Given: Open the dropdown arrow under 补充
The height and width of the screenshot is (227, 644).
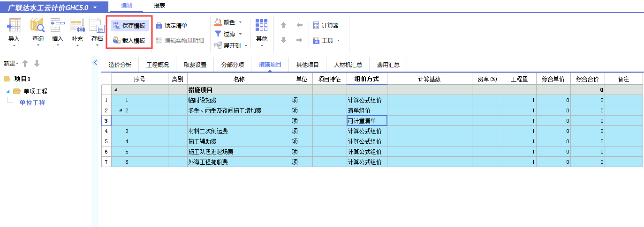Looking at the screenshot, I should (x=77, y=45).
